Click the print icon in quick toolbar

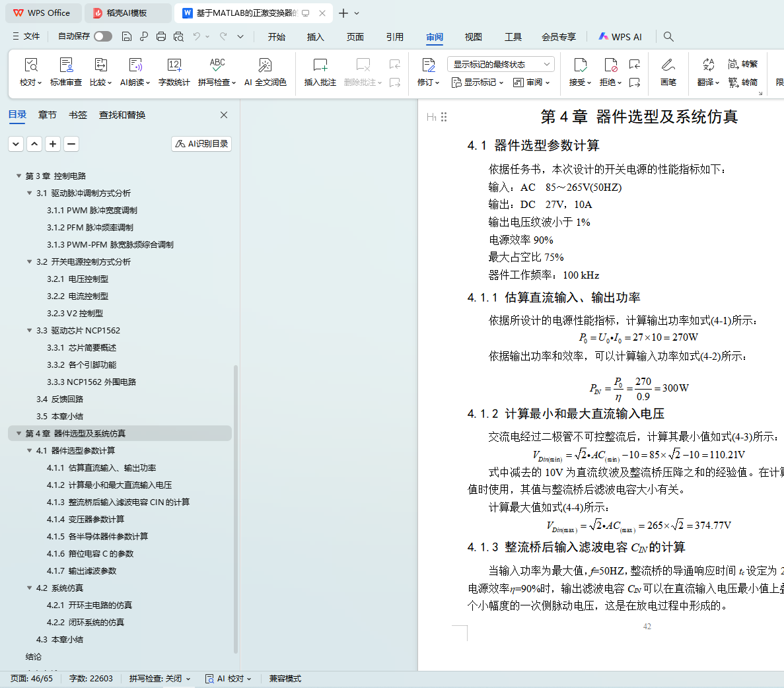tap(161, 36)
